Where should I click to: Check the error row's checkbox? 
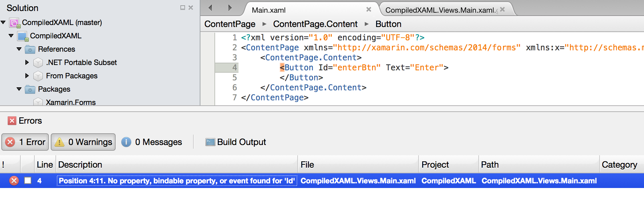tap(28, 181)
